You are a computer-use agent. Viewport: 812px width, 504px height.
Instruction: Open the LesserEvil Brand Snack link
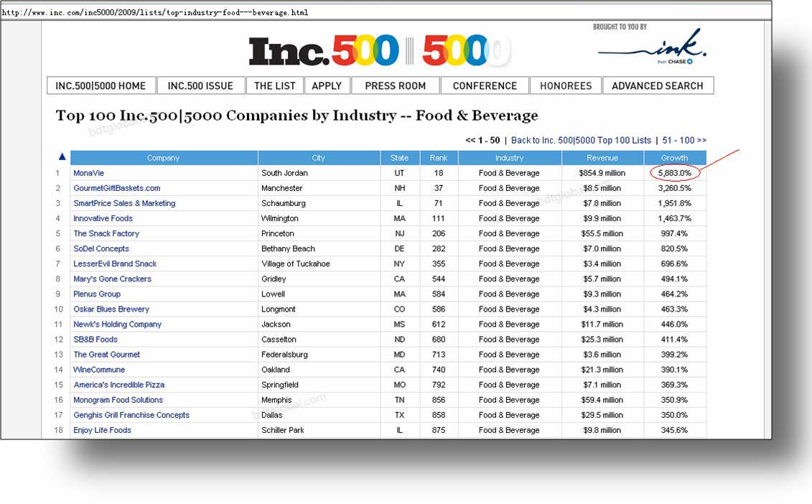115,263
